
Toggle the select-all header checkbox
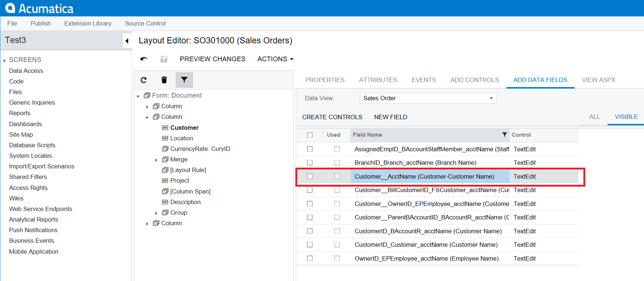point(310,135)
